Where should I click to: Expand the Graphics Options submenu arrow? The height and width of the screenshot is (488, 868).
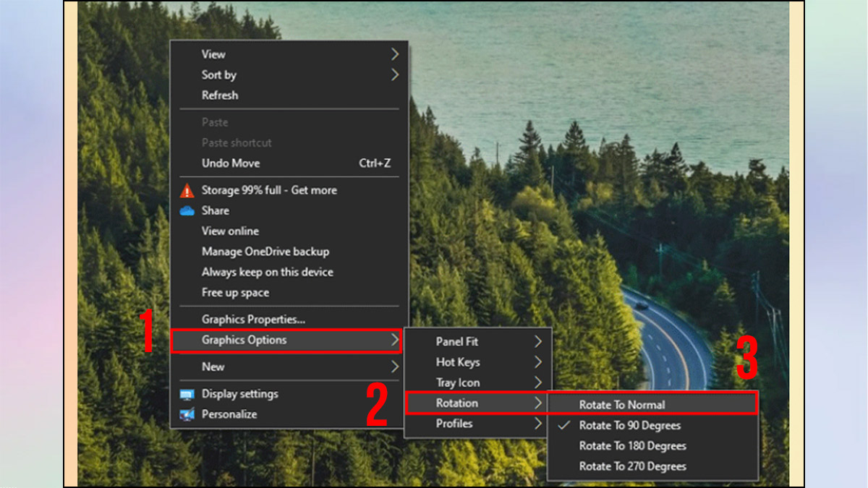click(x=394, y=340)
